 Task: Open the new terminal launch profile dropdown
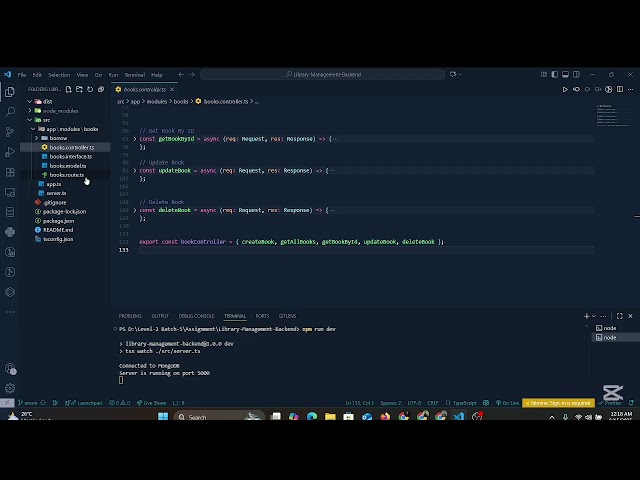point(594,316)
